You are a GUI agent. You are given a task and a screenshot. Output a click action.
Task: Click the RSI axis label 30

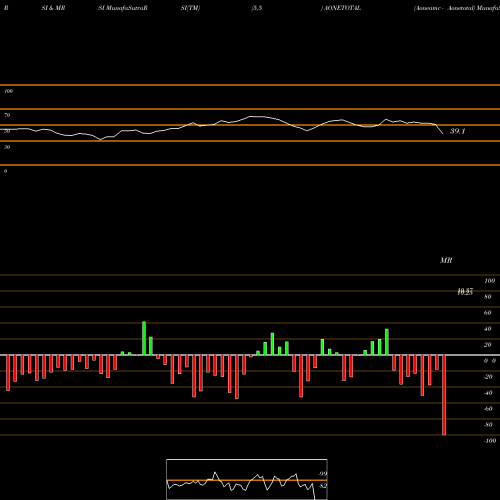point(7,147)
